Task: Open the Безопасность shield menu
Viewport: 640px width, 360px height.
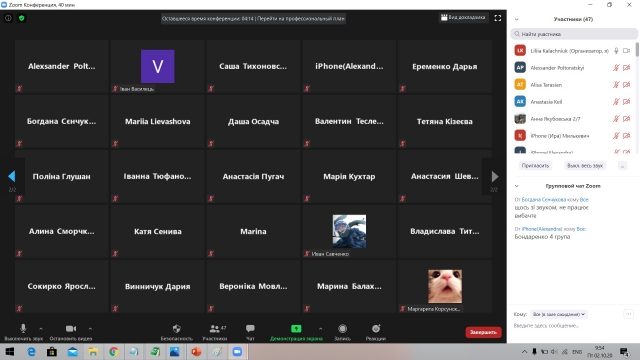Action: tap(177, 329)
